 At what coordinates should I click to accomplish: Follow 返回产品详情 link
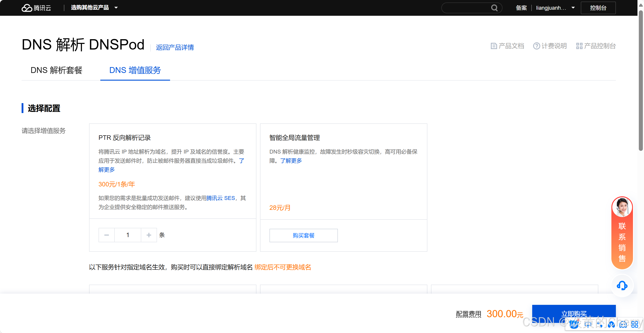(175, 48)
